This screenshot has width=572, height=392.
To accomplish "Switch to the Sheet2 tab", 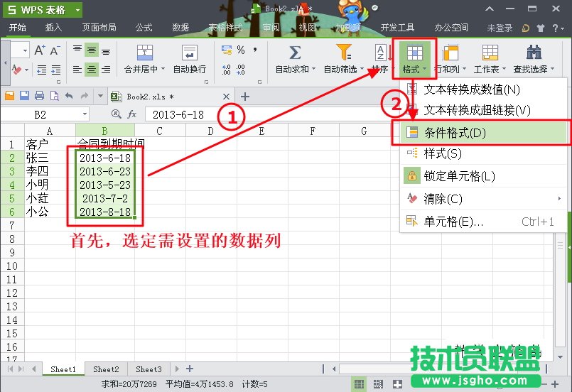I will point(106,369).
